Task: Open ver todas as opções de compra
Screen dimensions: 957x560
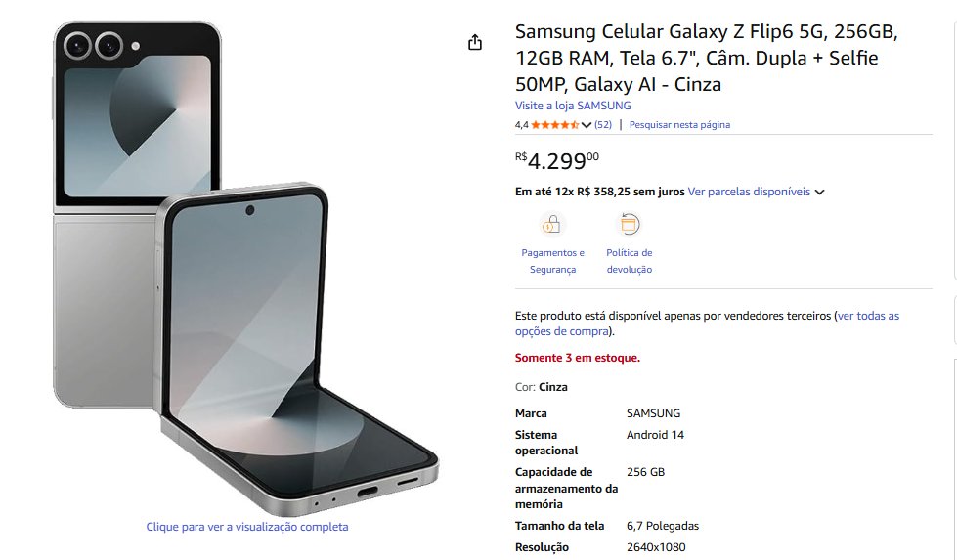Action: pos(708,323)
